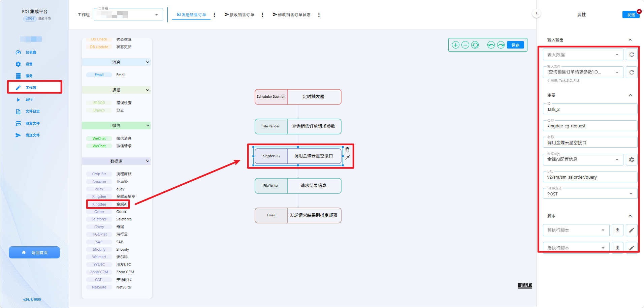Viewport: 644px width, 308px height.
Task: Click the 保存 save button
Action: coord(515,45)
